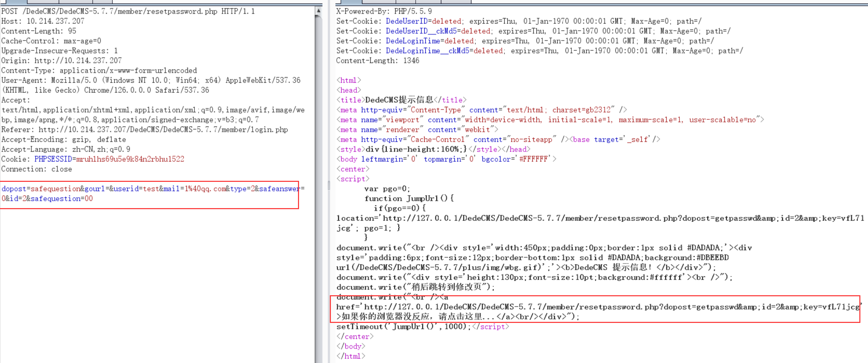Screen dimensions: 868x363
Task: Click the Set-Cookie DedeLoginTime=deleted line
Action: tap(525, 41)
